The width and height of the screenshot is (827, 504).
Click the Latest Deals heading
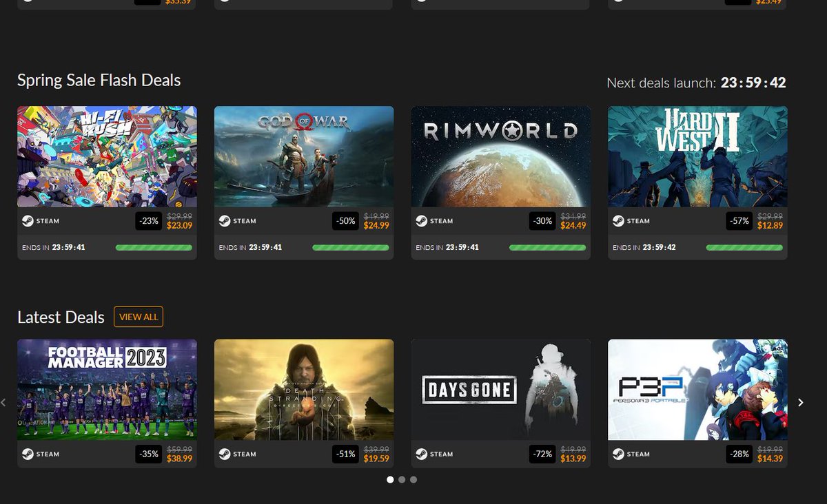(x=61, y=317)
